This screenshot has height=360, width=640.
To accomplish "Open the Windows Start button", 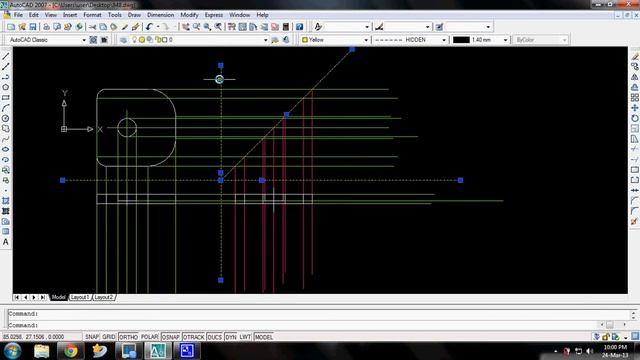I will click(12, 351).
